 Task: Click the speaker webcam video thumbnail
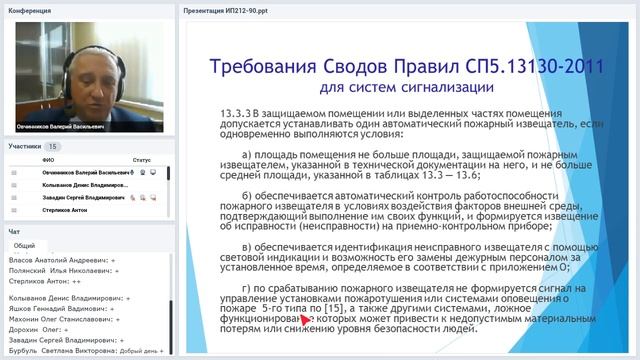coord(89,77)
